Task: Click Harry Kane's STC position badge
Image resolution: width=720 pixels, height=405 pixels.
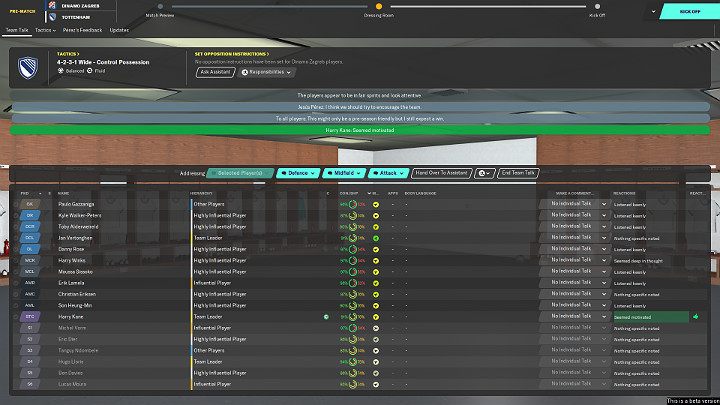Action: pos(31,316)
